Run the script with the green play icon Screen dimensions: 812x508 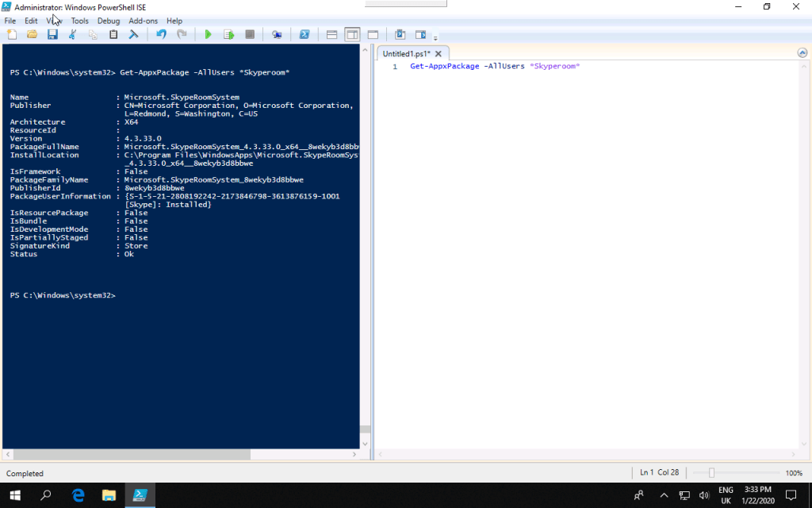pyautogui.click(x=208, y=35)
